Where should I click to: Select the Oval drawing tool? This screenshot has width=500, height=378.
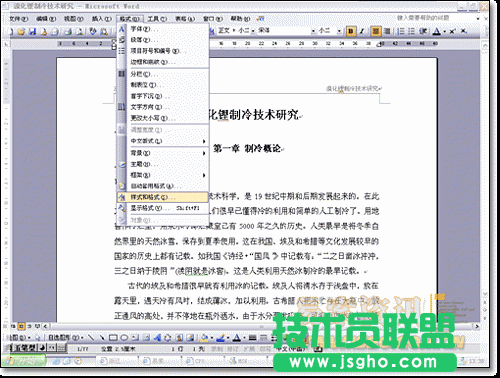point(124,338)
